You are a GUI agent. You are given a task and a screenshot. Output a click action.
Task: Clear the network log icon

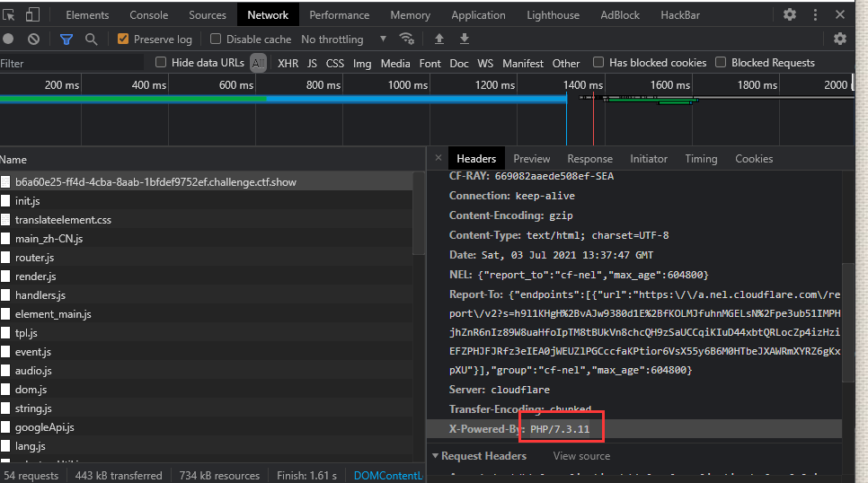tap(34, 39)
